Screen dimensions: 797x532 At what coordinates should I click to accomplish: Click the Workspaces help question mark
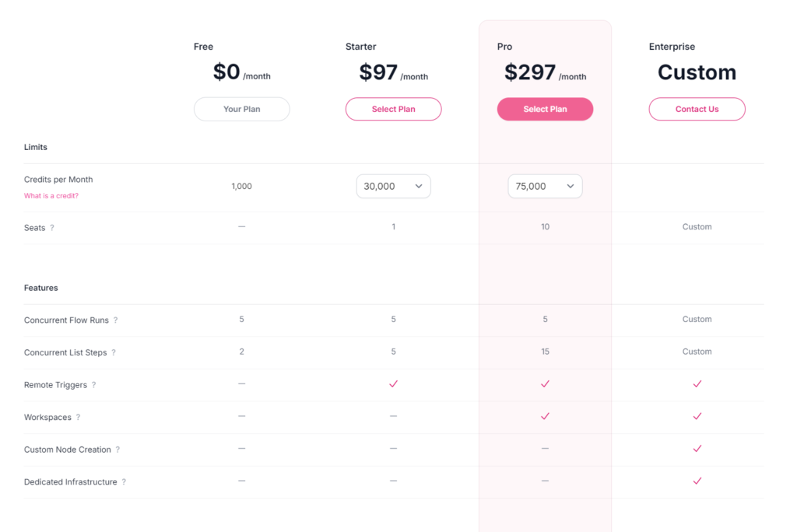[x=78, y=417]
